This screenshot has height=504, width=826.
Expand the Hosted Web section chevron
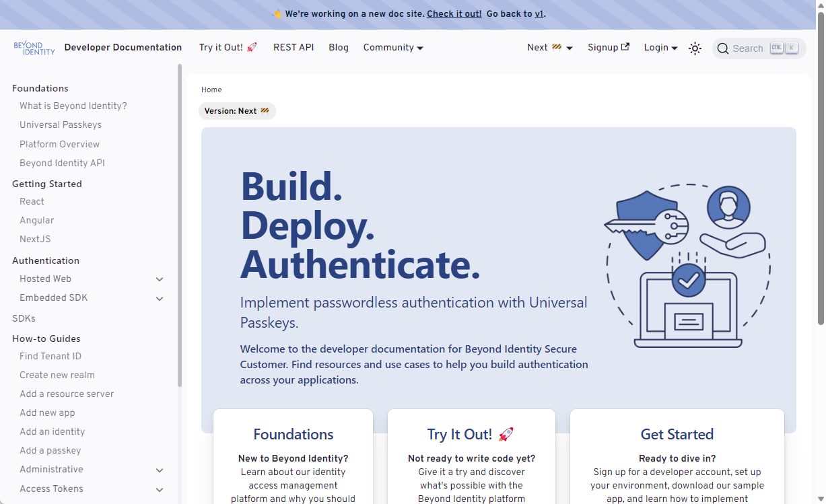coord(160,279)
